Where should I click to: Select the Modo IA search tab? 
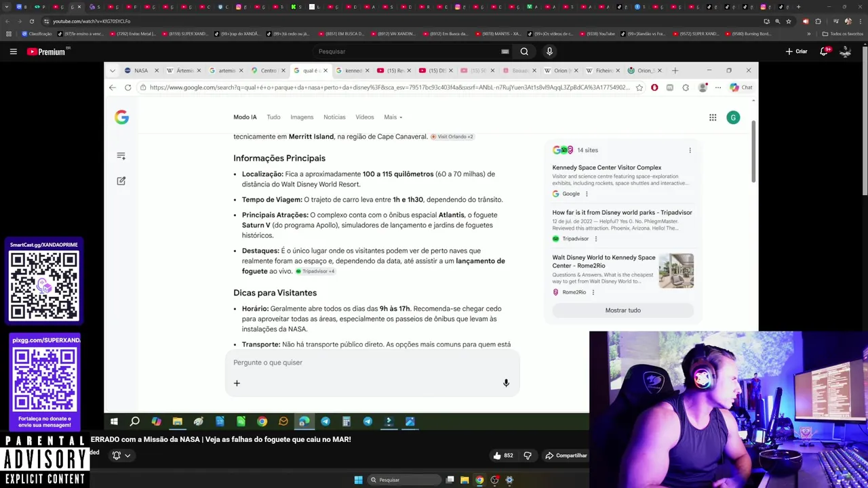[245, 117]
